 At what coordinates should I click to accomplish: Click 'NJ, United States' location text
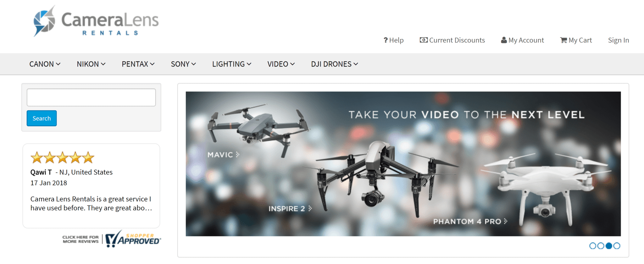(86, 172)
